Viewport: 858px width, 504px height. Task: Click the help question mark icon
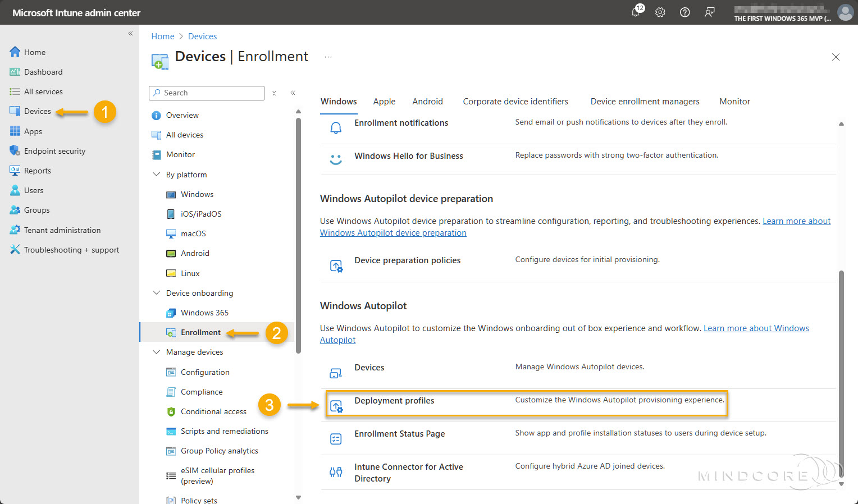pyautogui.click(x=684, y=12)
